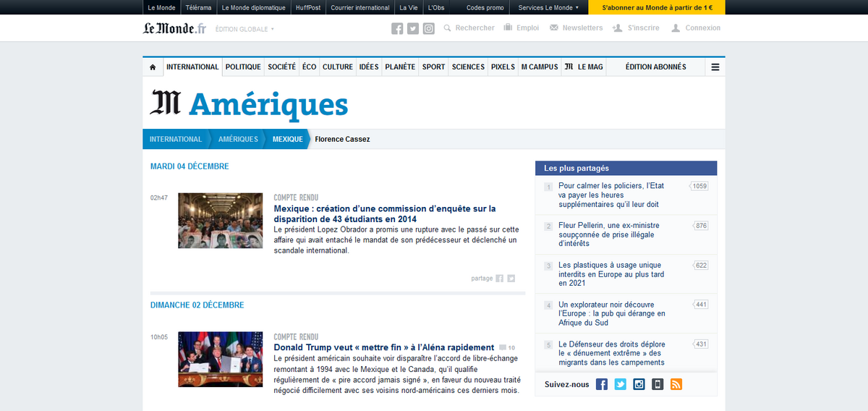
Task: Select the International tab
Action: click(x=192, y=67)
